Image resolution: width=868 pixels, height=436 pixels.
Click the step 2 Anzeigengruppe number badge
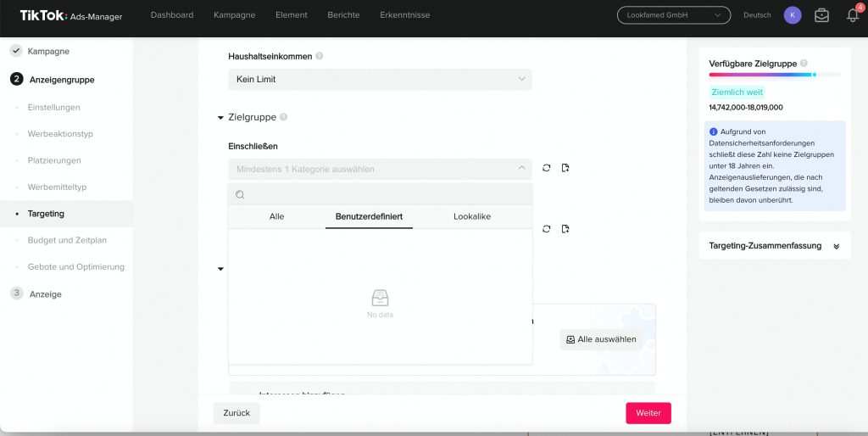[17, 79]
